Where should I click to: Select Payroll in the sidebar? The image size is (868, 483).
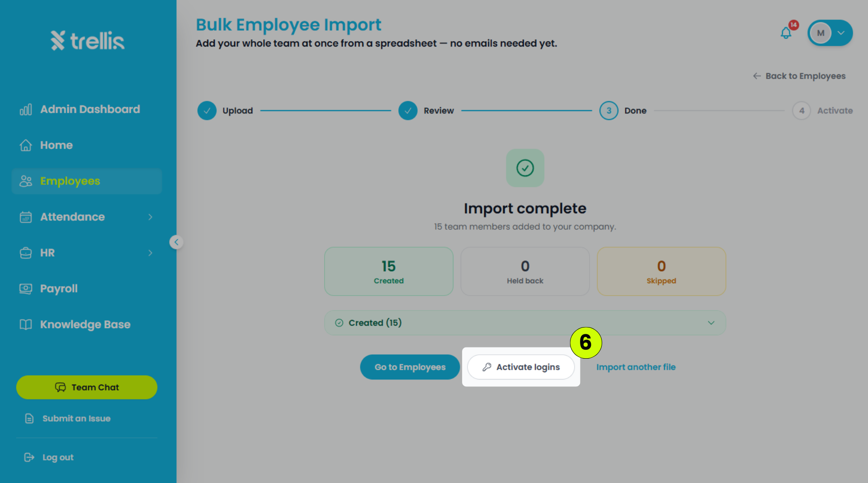tap(87, 289)
